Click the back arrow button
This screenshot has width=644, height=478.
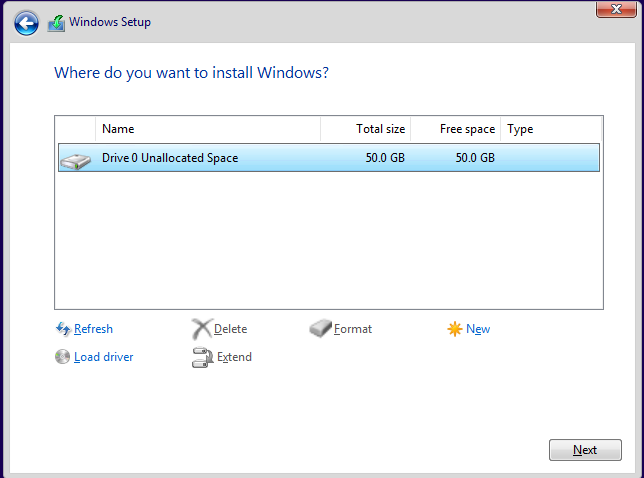click(27, 22)
